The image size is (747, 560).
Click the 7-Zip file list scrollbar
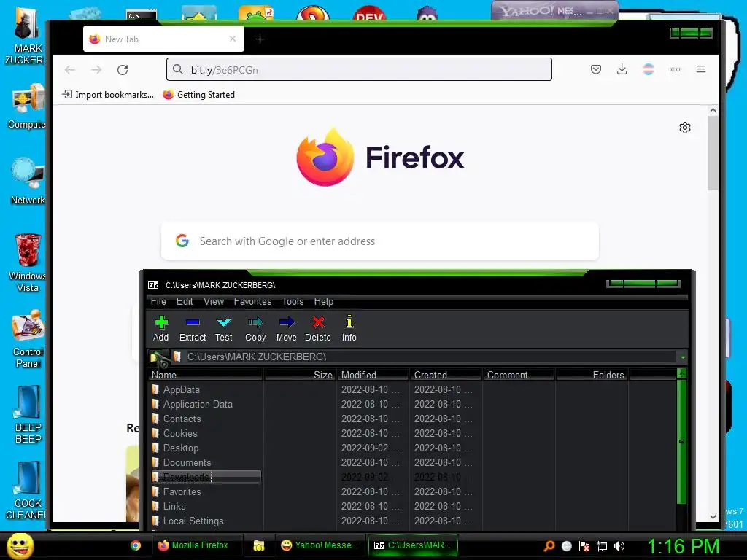(682, 440)
